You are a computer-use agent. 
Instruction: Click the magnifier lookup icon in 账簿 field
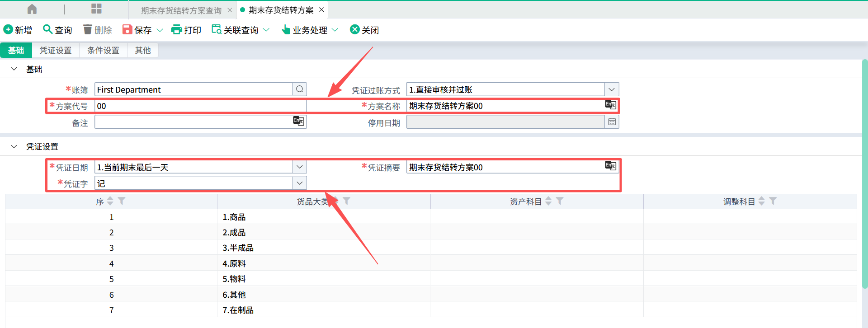(x=299, y=89)
